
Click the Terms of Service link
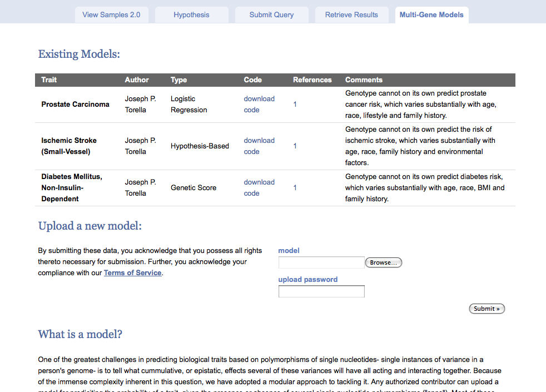tap(132, 273)
